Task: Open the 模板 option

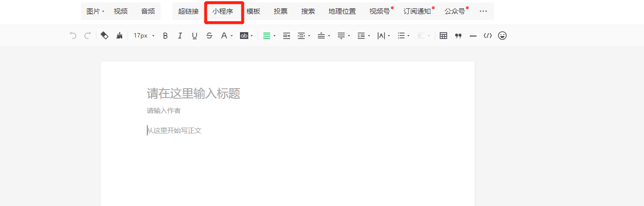Action: point(253,11)
